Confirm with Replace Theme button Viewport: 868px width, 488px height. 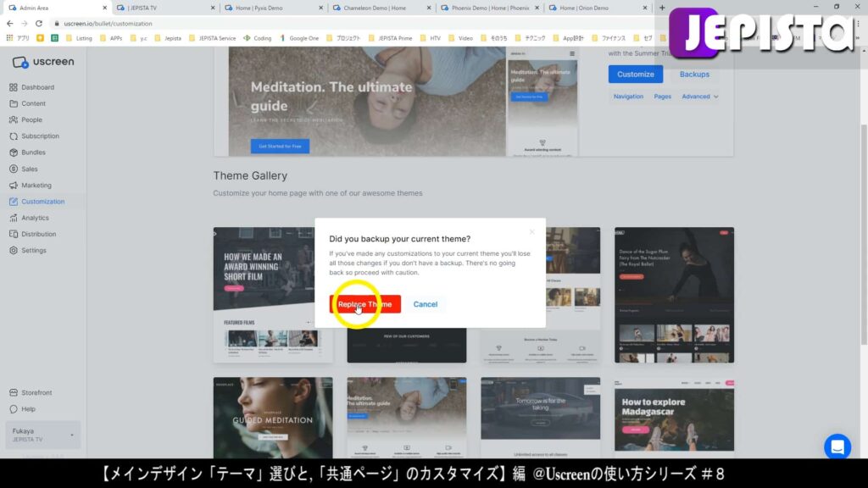[x=365, y=304]
